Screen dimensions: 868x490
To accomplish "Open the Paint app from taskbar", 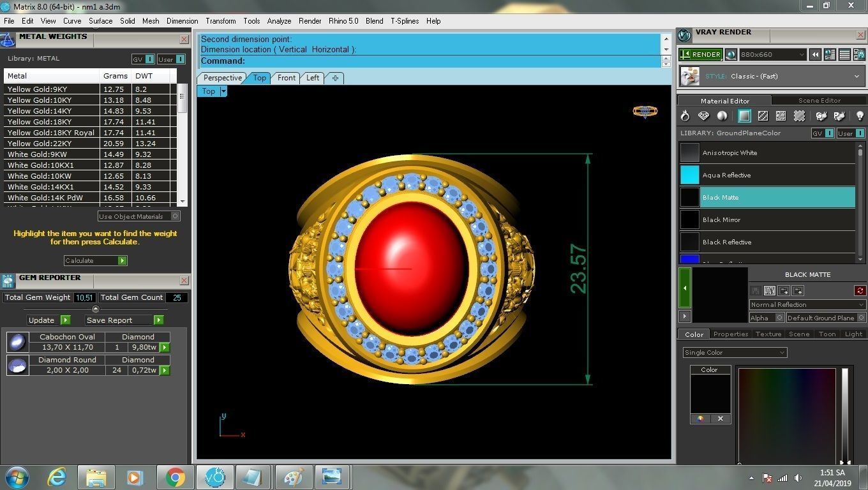I will point(293,477).
